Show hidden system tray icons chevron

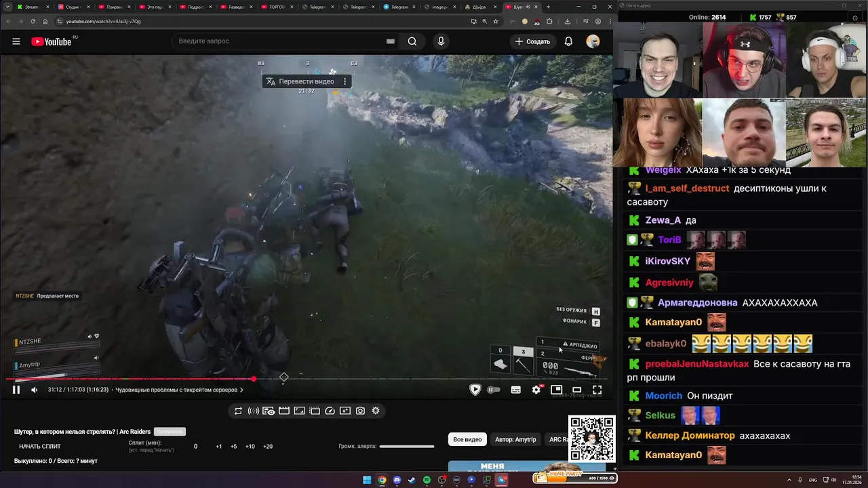click(x=789, y=480)
